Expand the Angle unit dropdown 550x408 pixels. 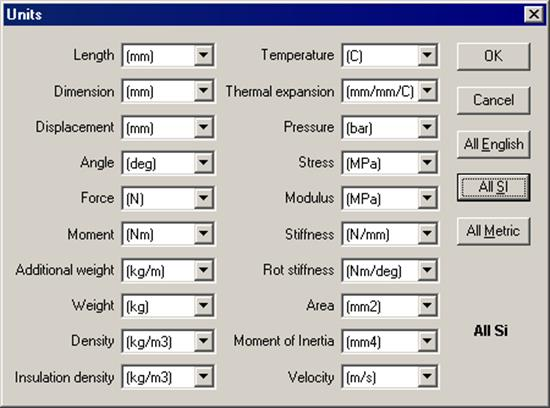[203, 162]
